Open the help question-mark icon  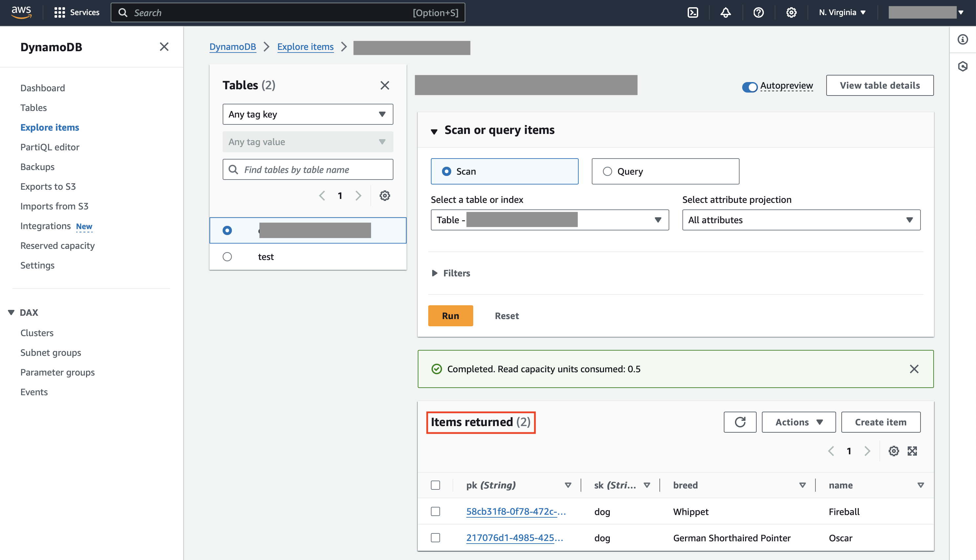(758, 12)
